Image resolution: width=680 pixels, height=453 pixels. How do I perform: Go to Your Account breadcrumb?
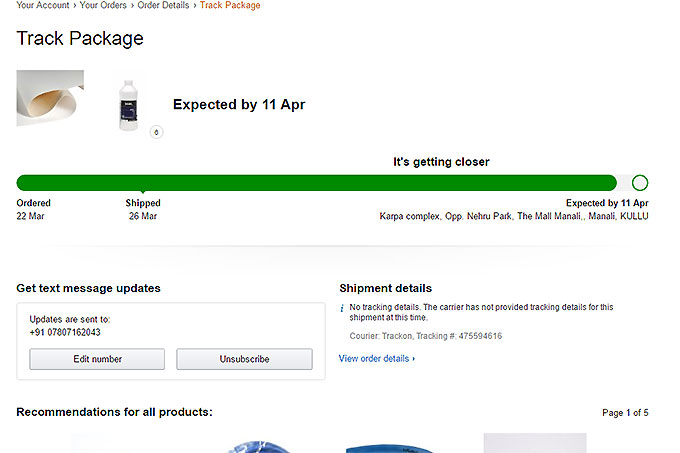click(x=42, y=6)
